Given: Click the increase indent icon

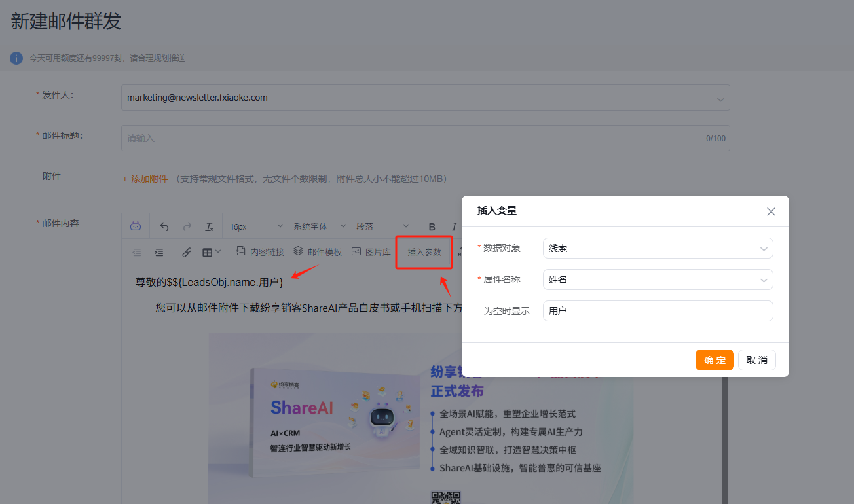Looking at the screenshot, I should [158, 252].
